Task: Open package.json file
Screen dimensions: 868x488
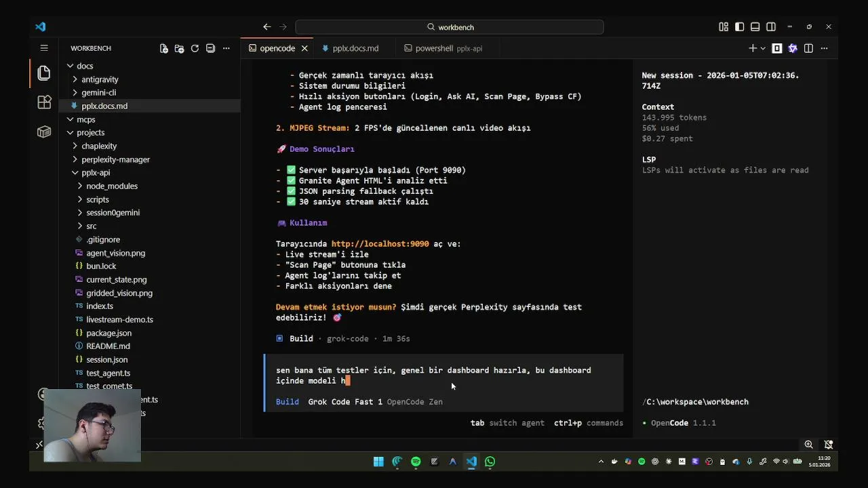Action: click(149, 333)
